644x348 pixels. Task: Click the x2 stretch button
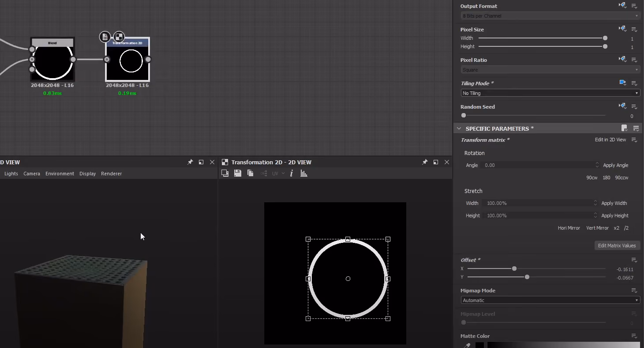tap(617, 228)
